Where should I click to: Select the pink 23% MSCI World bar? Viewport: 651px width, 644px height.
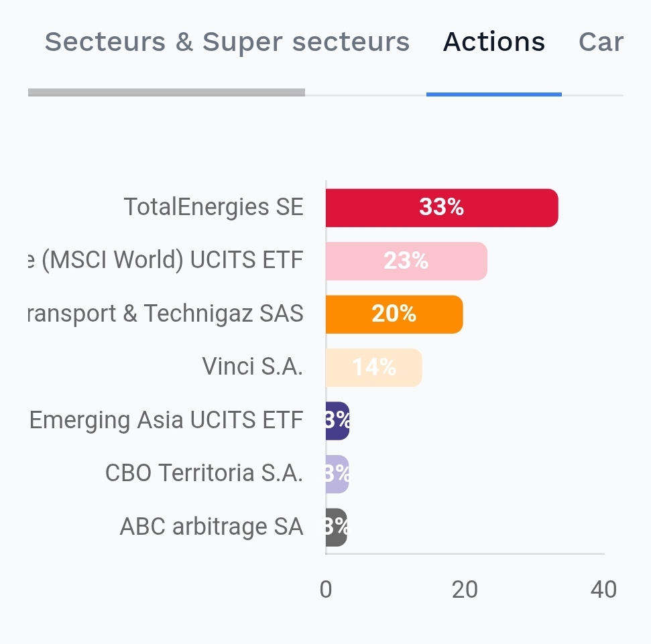coord(406,261)
